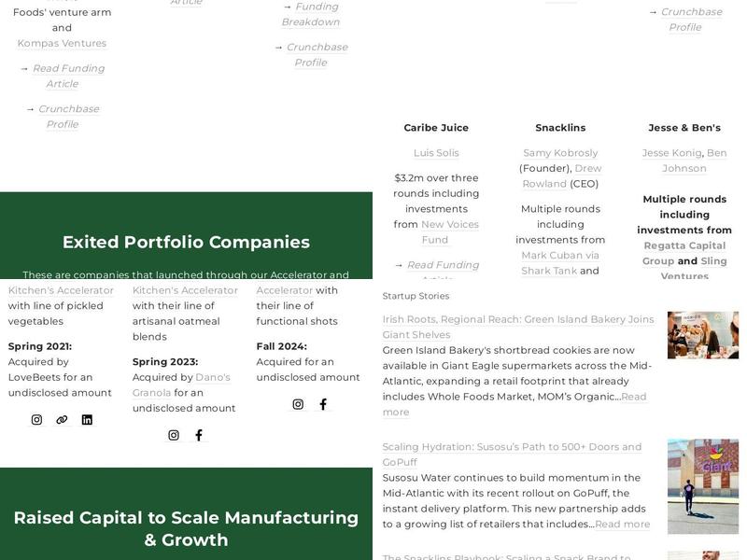Open the Samy Kobrosly founder link
The image size is (747, 560).
coord(560,153)
